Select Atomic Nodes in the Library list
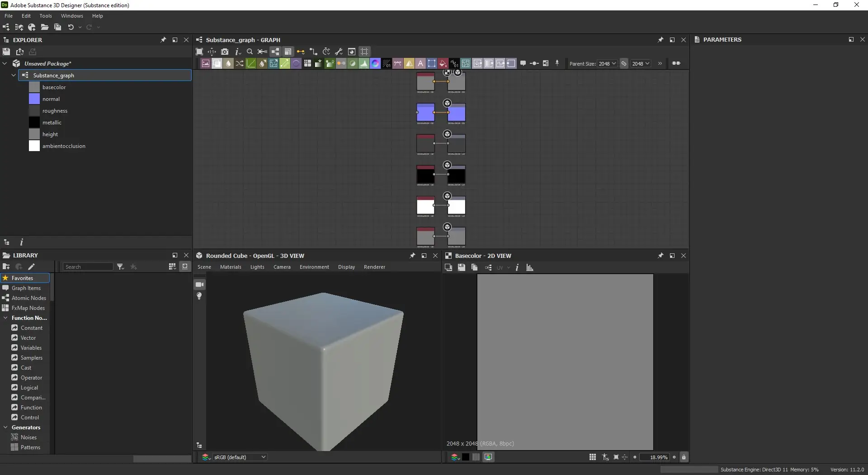The width and height of the screenshot is (868, 475). point(25,298)
